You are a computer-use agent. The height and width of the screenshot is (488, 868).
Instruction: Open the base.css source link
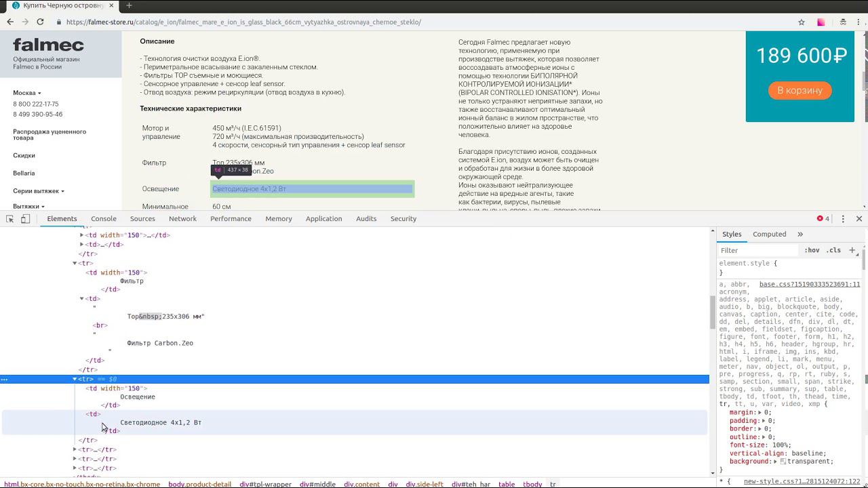pos(810,285)
